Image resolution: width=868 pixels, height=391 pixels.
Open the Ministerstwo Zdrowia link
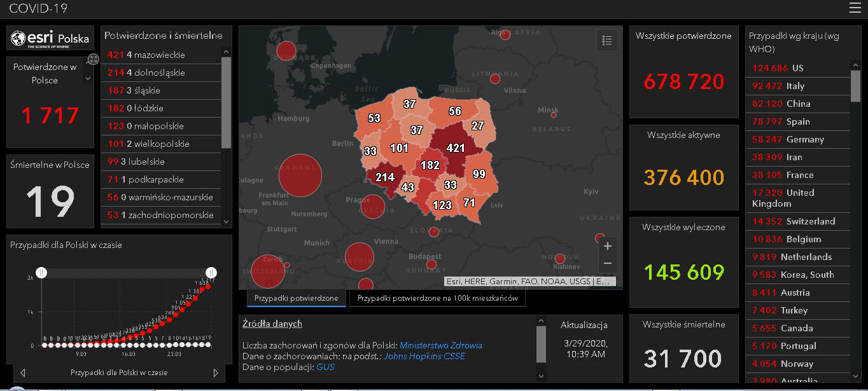pos(440,345)
